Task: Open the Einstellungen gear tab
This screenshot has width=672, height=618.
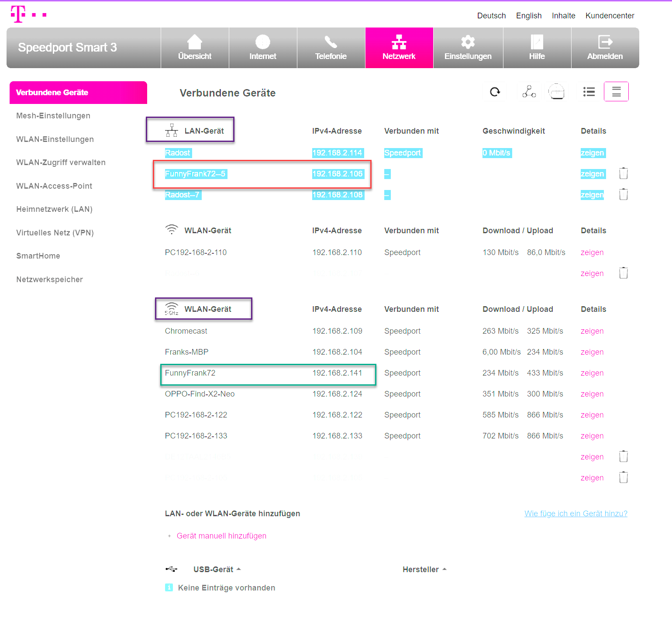Action: click(468, 48)
